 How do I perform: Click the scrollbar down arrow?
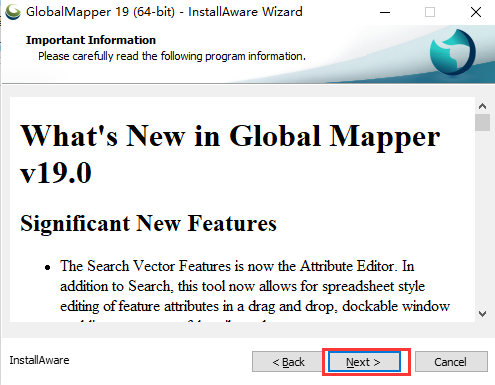click(x=482, y=314)
